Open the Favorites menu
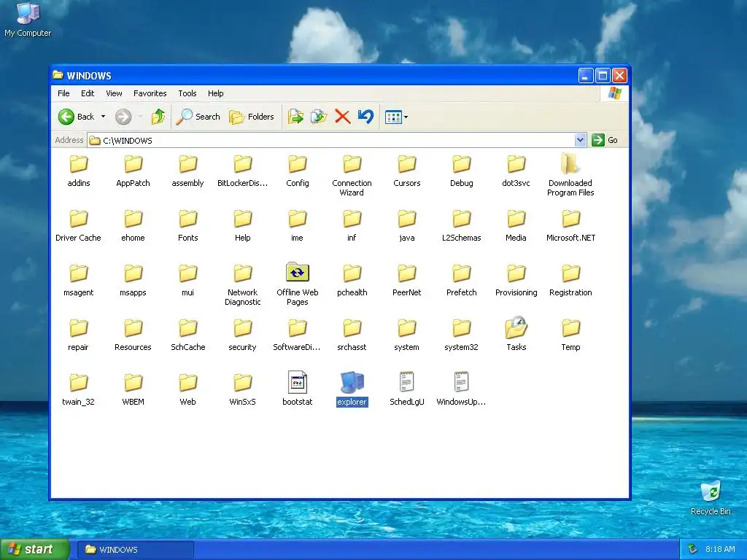Image resolution: width=747 pixels, height=560 pixels. pyautogui.click(x=150, y=93)
